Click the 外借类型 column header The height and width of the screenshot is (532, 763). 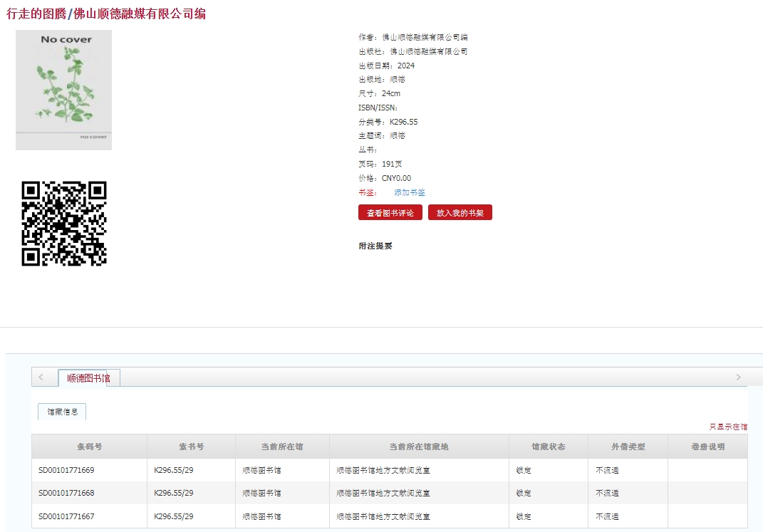(x=628, y=447)
